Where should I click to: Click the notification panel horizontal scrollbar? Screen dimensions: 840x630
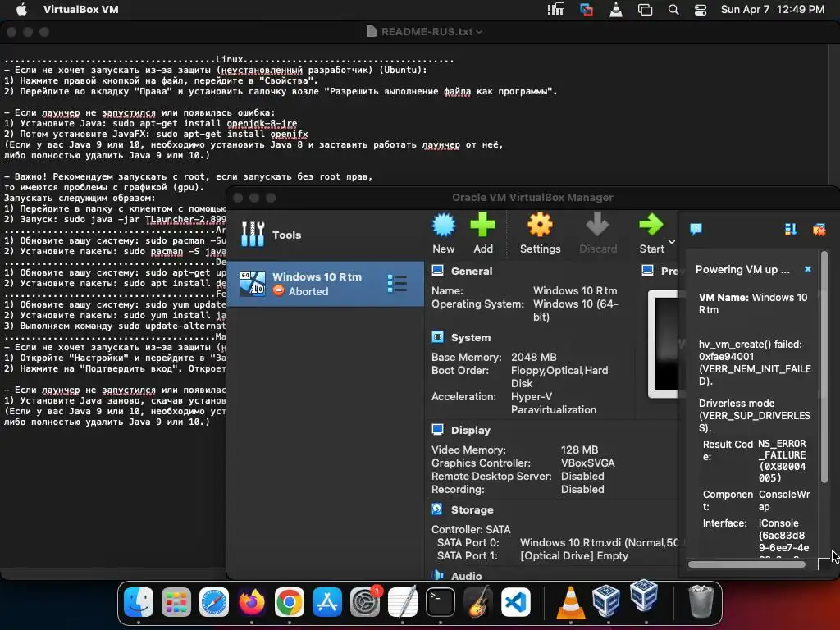[746, 564]
